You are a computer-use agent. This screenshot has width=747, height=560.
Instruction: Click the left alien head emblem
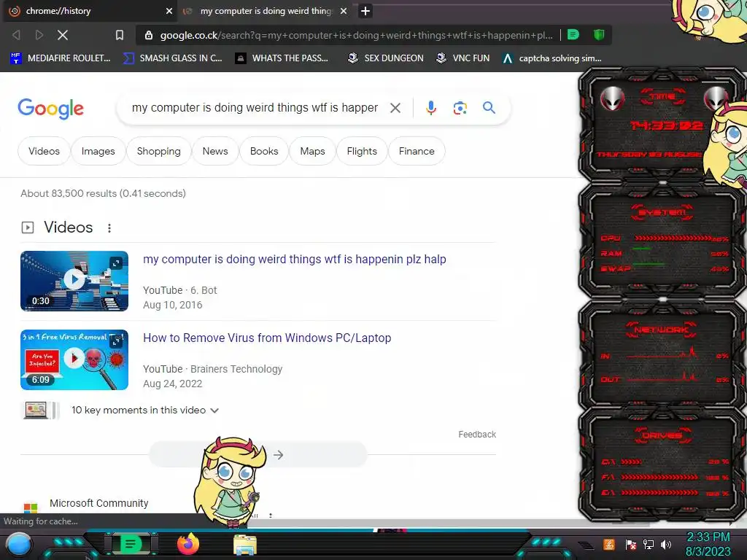click(612, 99)
